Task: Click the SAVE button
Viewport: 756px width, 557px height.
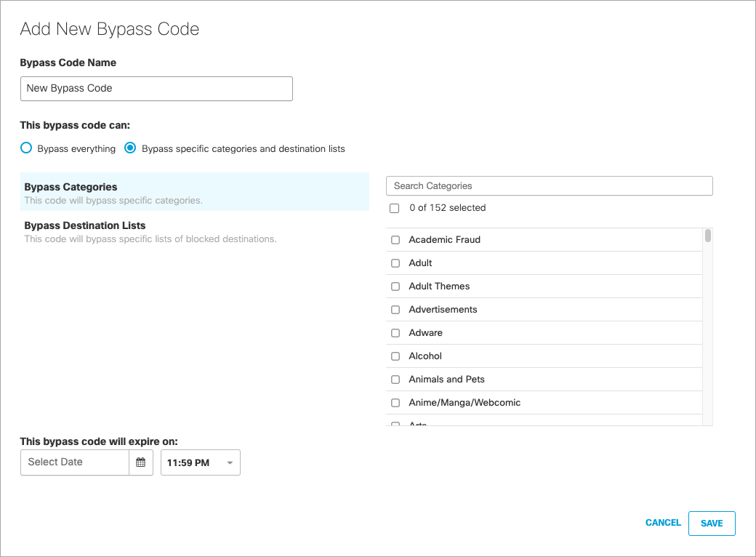Action: pyautogui.click(x=712, y=523)
